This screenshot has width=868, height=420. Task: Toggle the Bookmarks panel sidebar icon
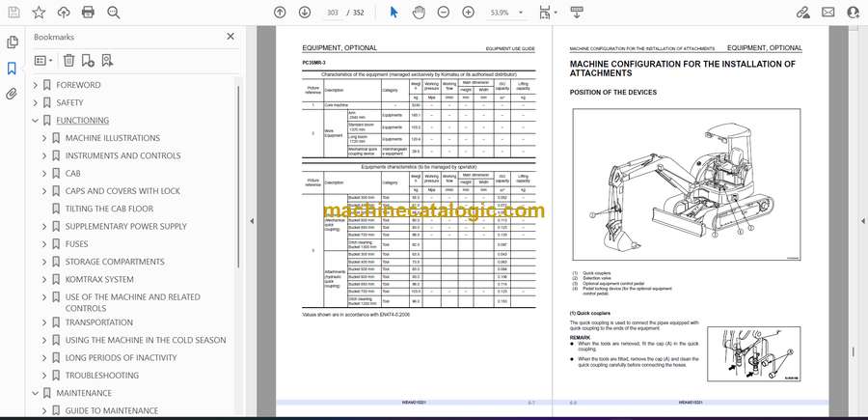click(12, 69)
